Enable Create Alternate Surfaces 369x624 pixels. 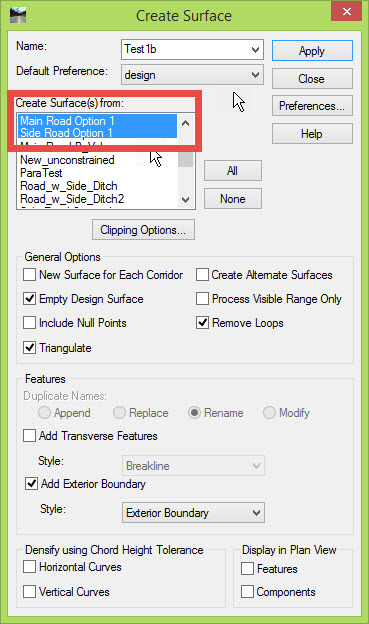tap(202, 275)
